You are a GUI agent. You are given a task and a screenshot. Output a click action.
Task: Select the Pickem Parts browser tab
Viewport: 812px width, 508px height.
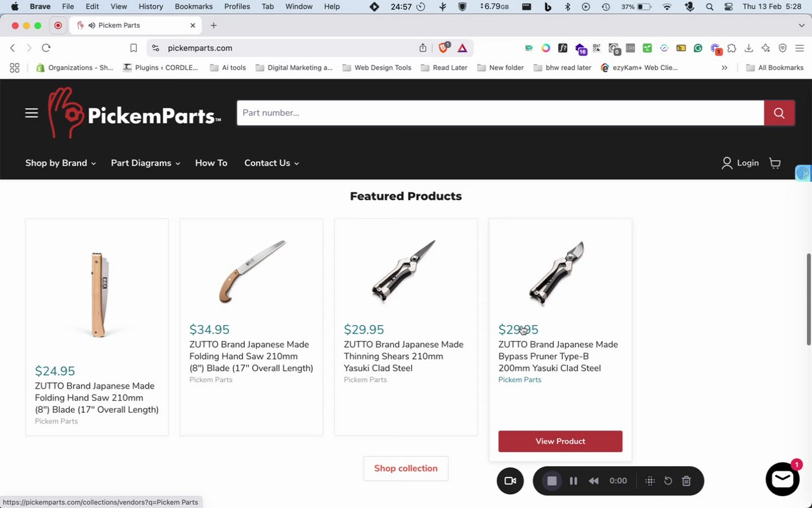(136, 25)
